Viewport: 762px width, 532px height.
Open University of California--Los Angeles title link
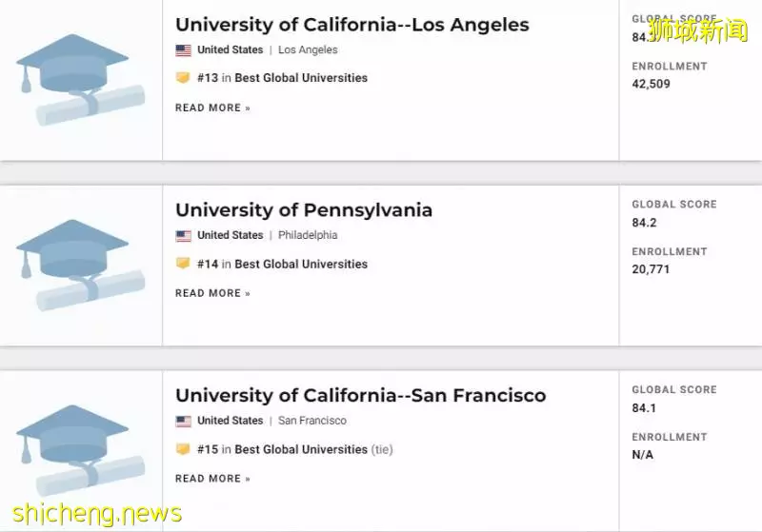(352, 25)
